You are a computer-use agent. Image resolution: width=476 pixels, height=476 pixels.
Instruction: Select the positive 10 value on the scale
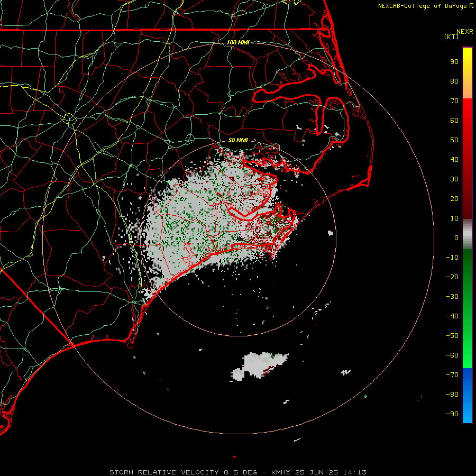pos(454,218)
